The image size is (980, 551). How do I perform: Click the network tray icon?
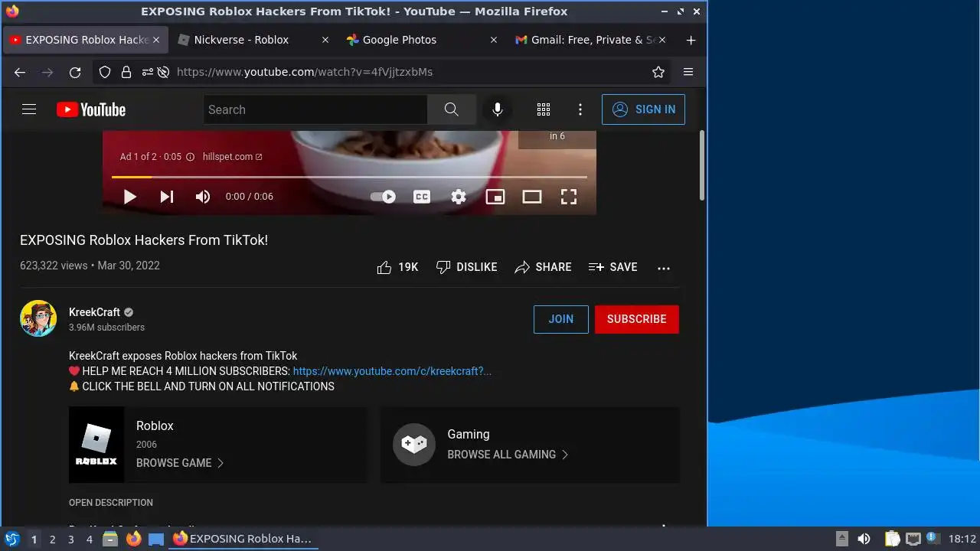(x=913, y=539)
